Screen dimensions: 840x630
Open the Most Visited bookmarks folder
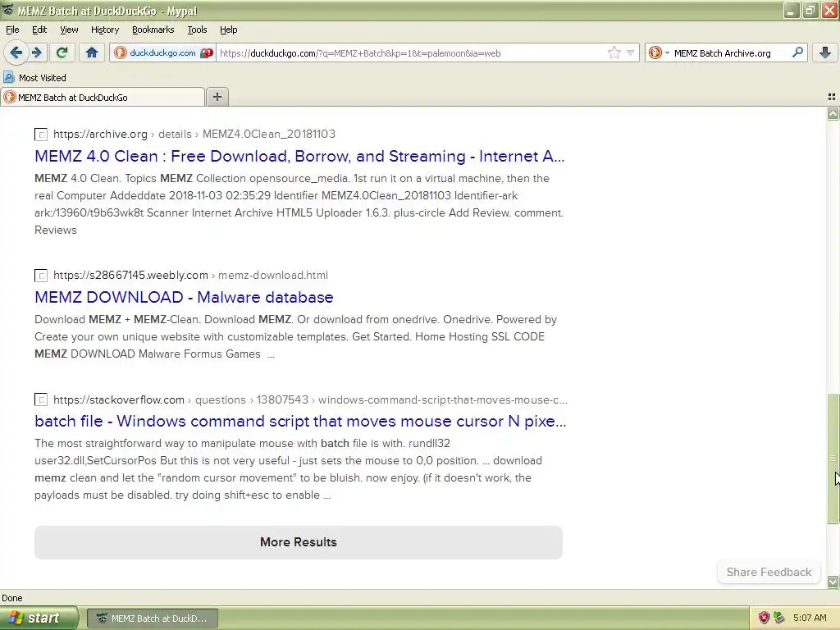coord(34,78)
